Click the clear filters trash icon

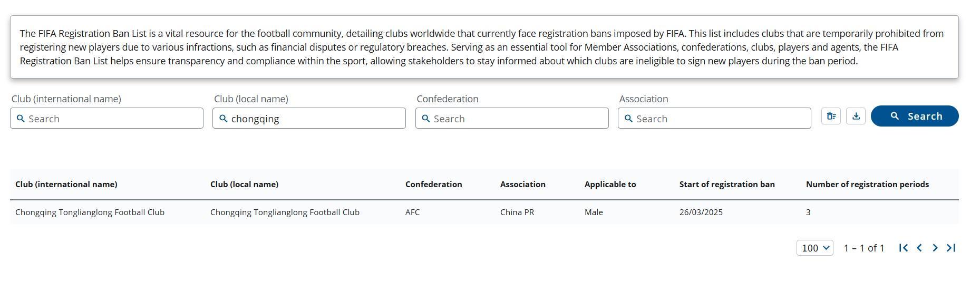(x=831, y=117)
